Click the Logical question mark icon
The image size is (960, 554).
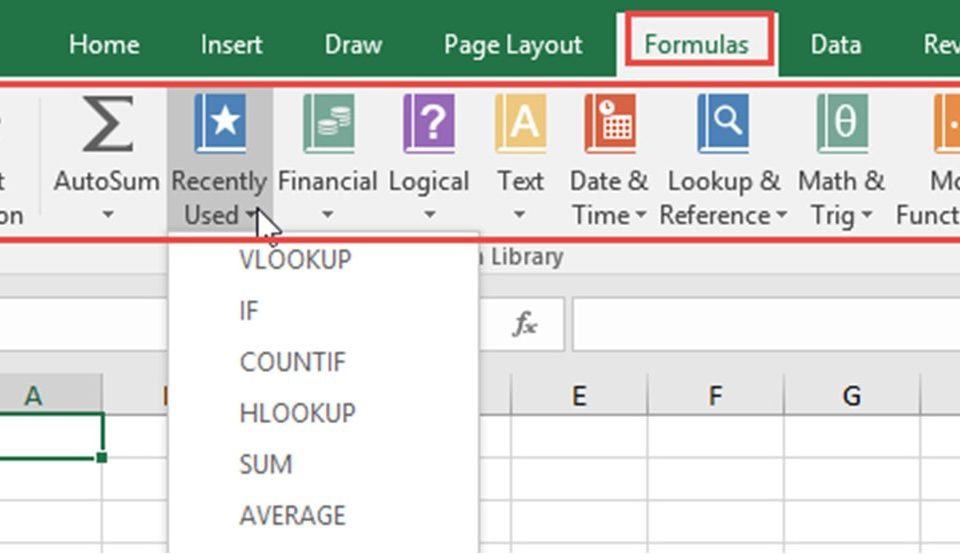point(429,125)
